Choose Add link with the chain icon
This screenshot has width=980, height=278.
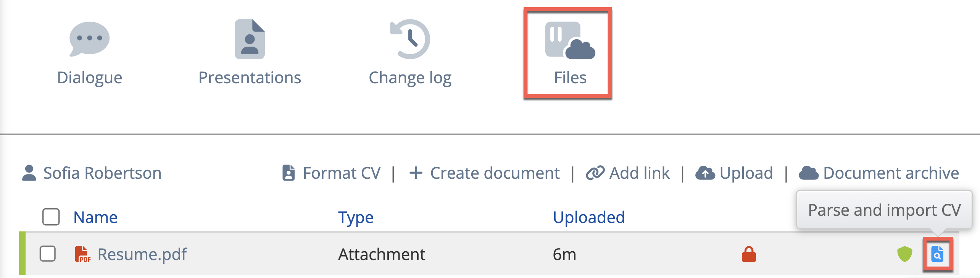pos(628,173)
